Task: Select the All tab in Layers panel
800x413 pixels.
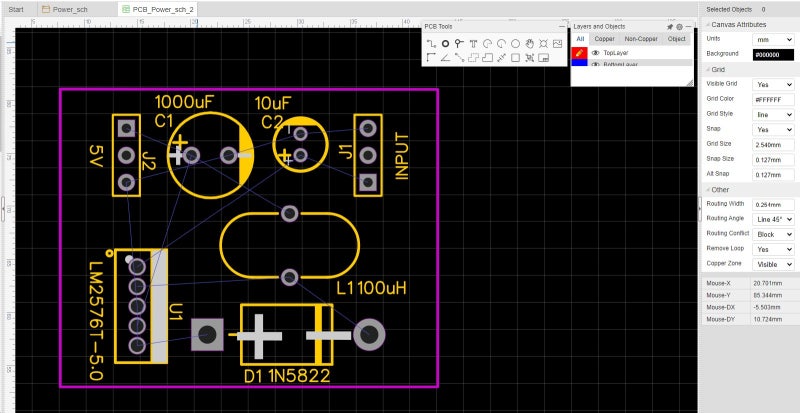Action: (x=580, y=39)
